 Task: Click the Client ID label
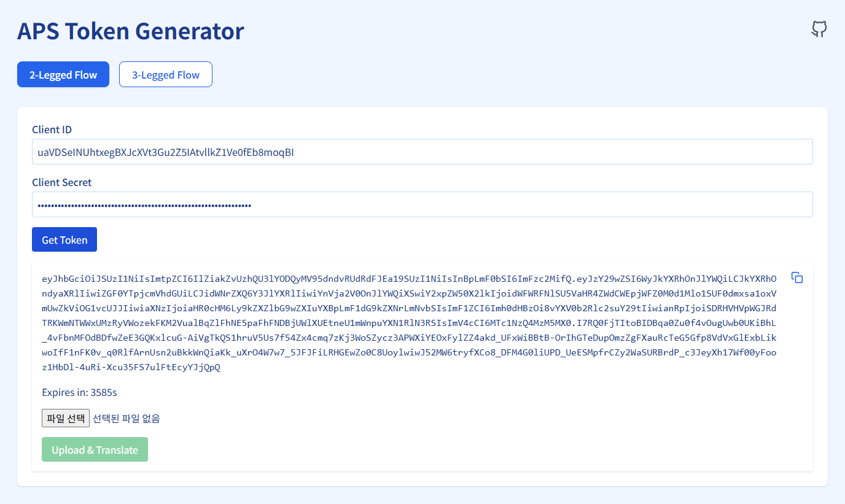pyautogui.click(x=52, y=130)
